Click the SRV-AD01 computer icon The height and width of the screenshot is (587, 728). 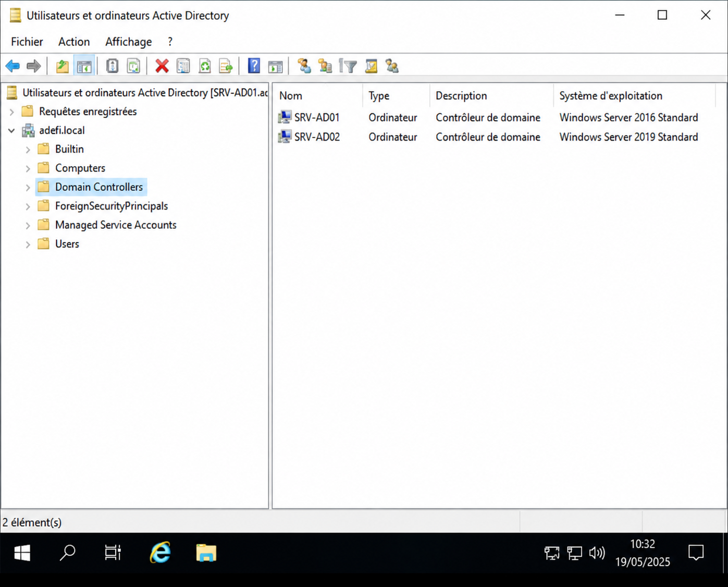pyautogui.click(x=285, y=117)
